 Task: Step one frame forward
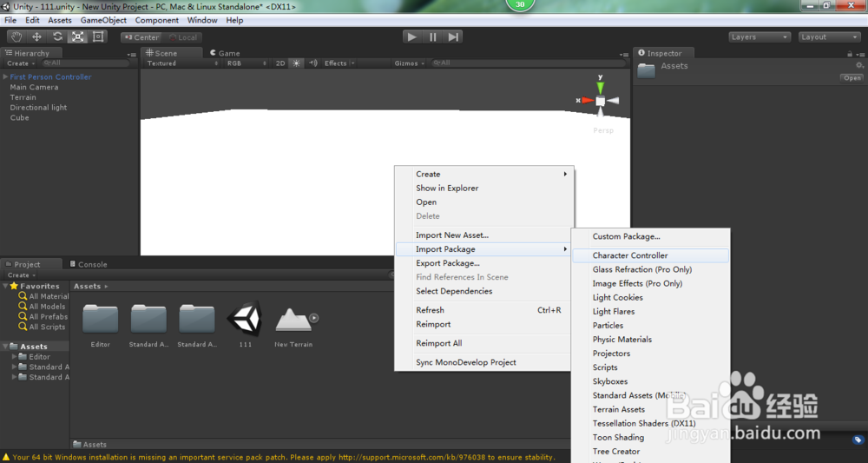coord(453,37)
